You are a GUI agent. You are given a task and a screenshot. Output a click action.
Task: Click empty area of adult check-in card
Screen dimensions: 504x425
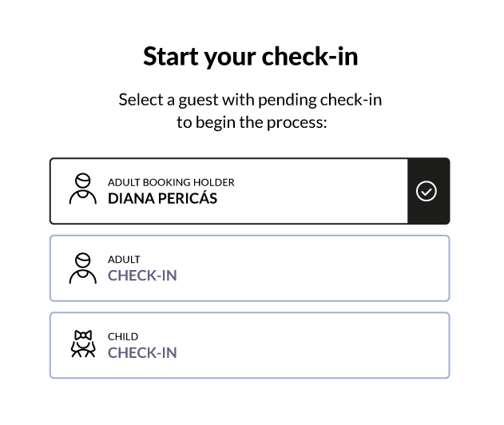click(x=305, y=268)
